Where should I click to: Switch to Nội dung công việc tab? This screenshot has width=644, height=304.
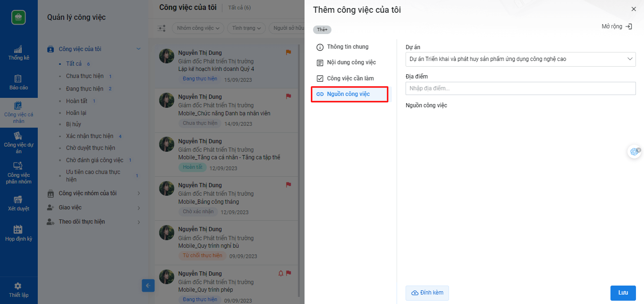coord(351,62)
